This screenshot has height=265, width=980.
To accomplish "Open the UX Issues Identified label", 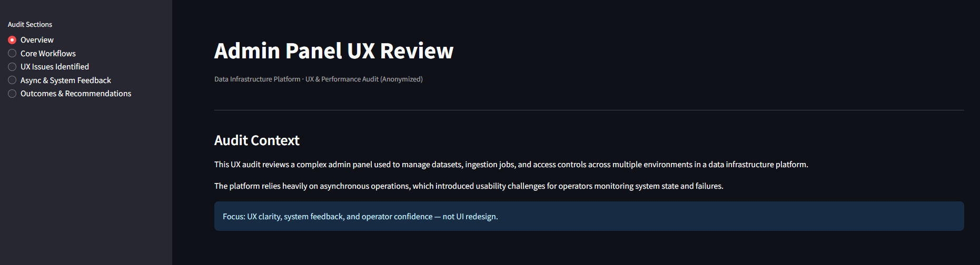I will tap(55, 67).
